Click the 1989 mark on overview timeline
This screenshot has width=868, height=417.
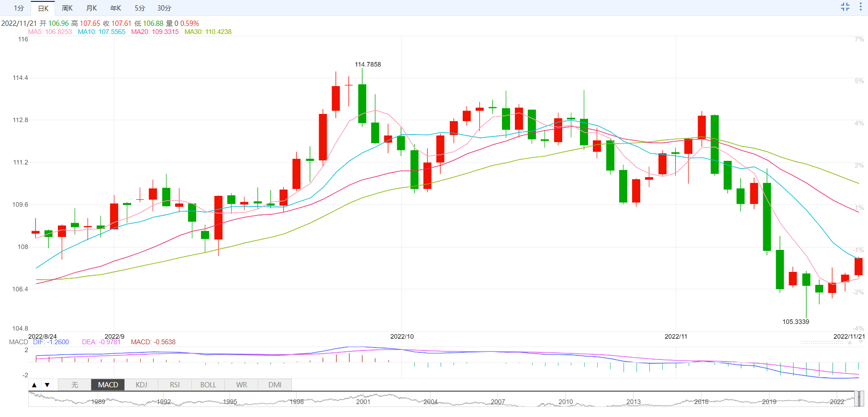coord(98,402)
